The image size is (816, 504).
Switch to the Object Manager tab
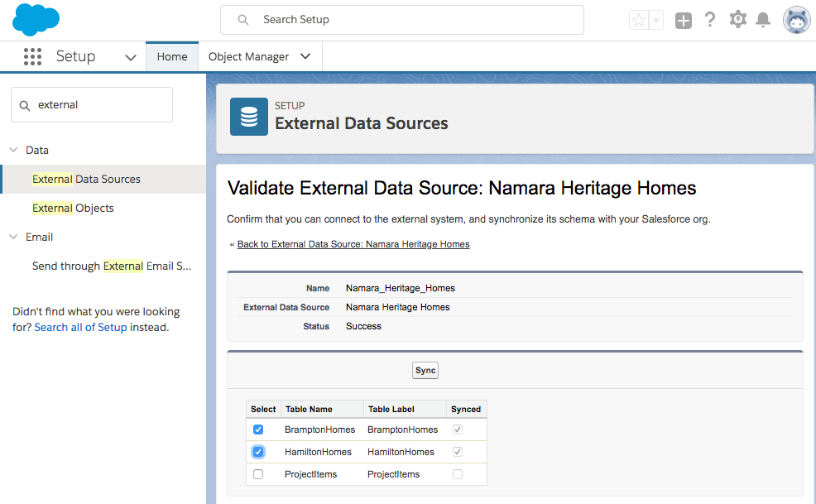coord(251,56)
